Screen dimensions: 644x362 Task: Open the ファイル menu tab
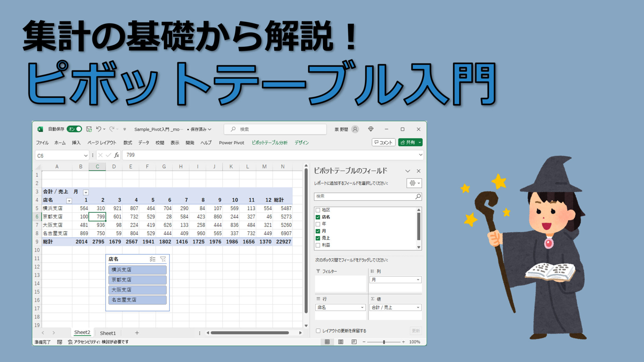click(42, 143)
